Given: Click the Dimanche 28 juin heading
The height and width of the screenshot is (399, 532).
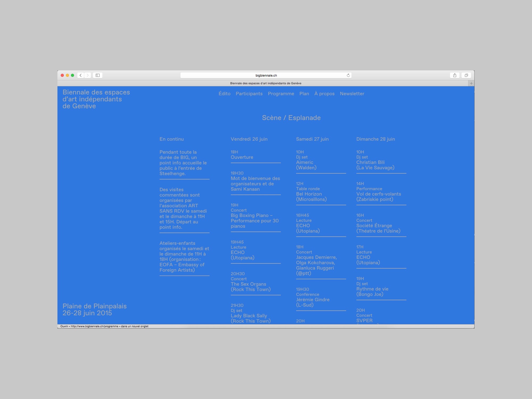Looking at the screenshot, I should pos(376,139).
